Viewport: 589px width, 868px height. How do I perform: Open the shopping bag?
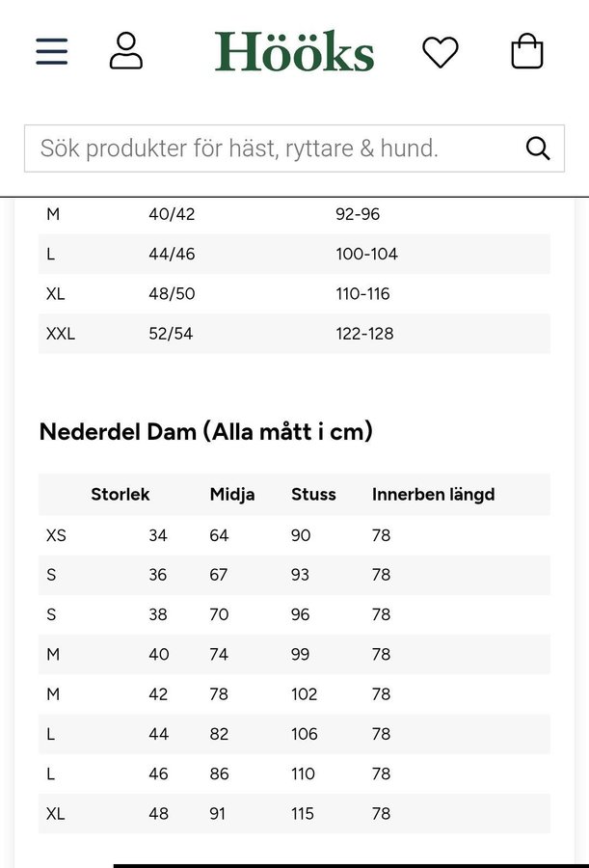point(526,51)
